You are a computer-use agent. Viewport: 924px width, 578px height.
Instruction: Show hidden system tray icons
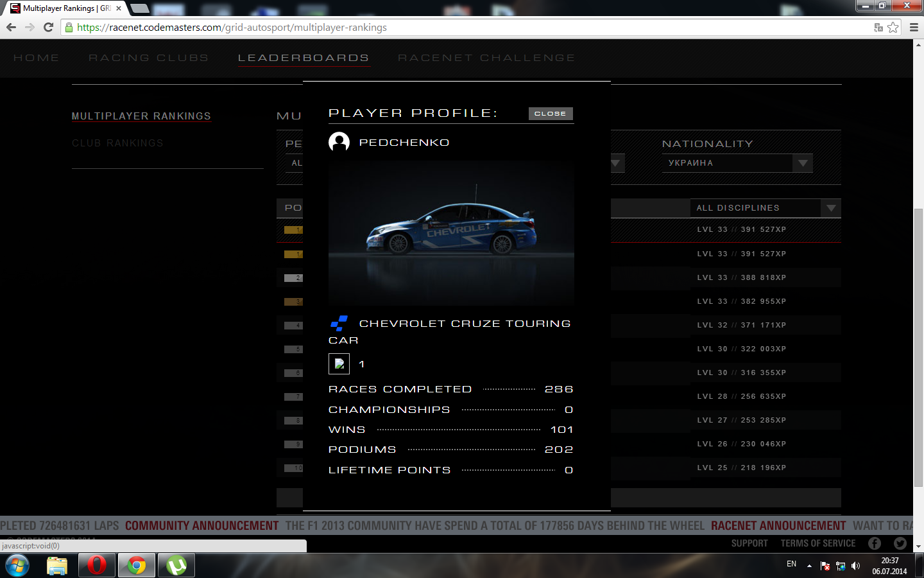(x=809, y=566)
